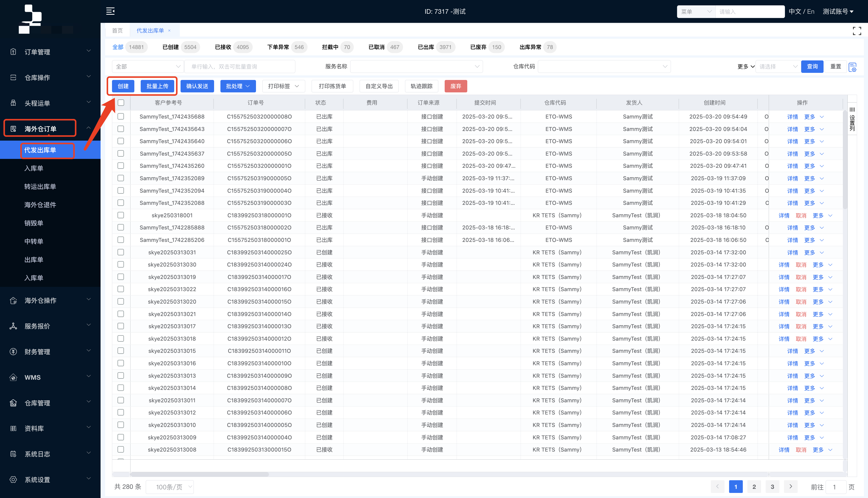Click the 批量上传 button
Screen dimensions: 868x498
pyautogui.click(x=157, y=86)
